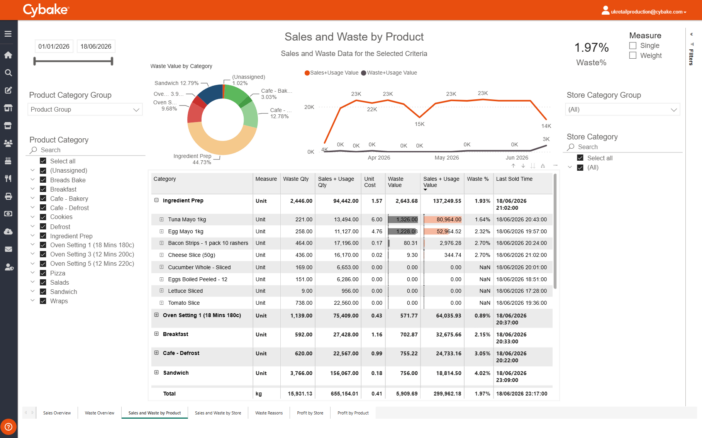The height and width of the screenshot is (438, 702).
Task: Uncheck the Wraps category checkbox
Action: tap(43, 301)
